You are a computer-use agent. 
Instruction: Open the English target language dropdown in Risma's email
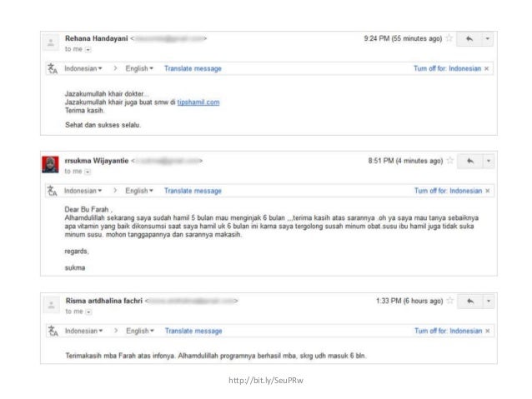[x=140, y=330]
